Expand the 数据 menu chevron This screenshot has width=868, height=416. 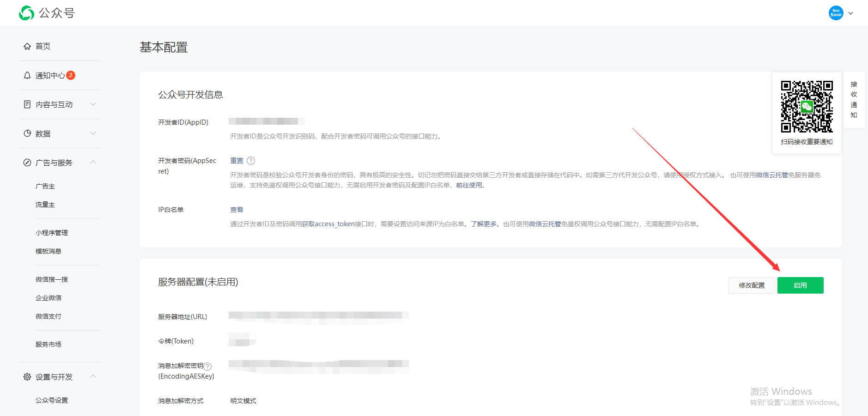pyautogui.click(x=93, y=133)
